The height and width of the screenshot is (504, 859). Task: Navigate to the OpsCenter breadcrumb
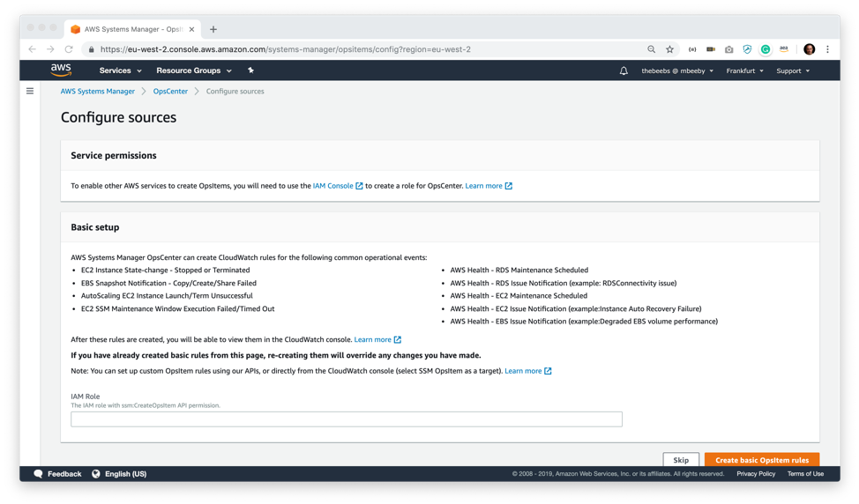(170, 92)
